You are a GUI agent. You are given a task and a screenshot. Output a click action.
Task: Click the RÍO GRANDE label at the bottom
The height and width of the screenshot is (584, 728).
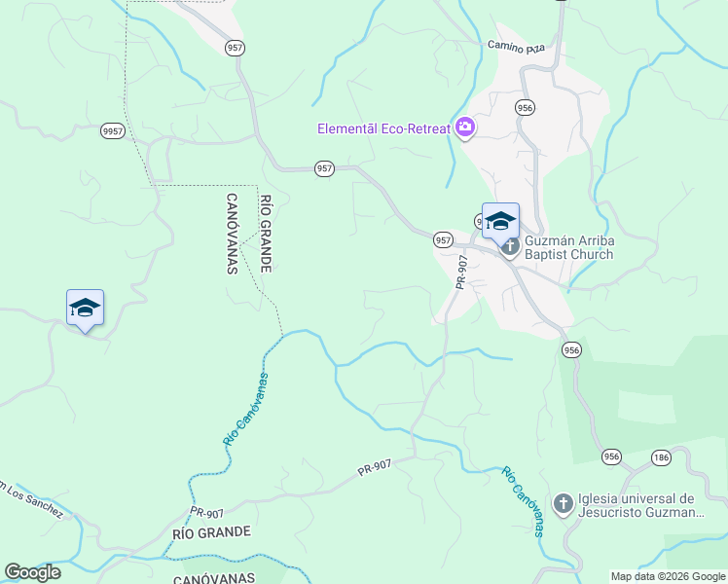click(x=212, y=532)
